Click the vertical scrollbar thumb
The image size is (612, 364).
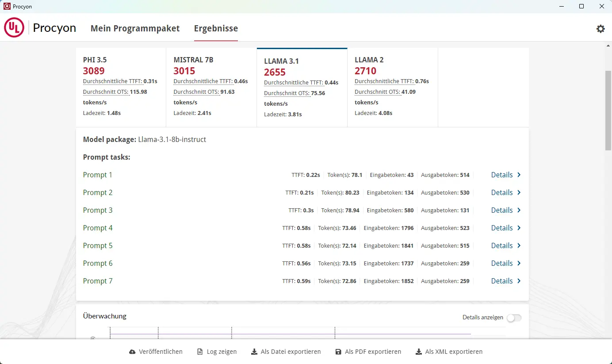(x=608, y=111)
